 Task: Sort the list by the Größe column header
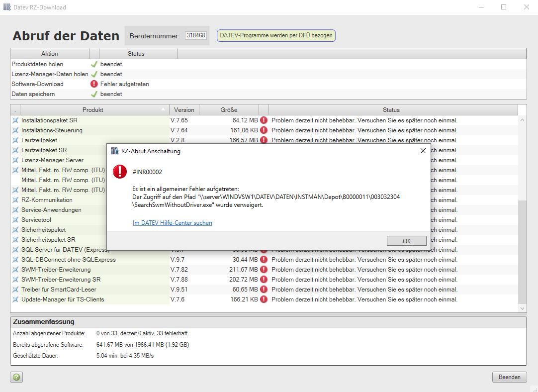pos(229,110)
